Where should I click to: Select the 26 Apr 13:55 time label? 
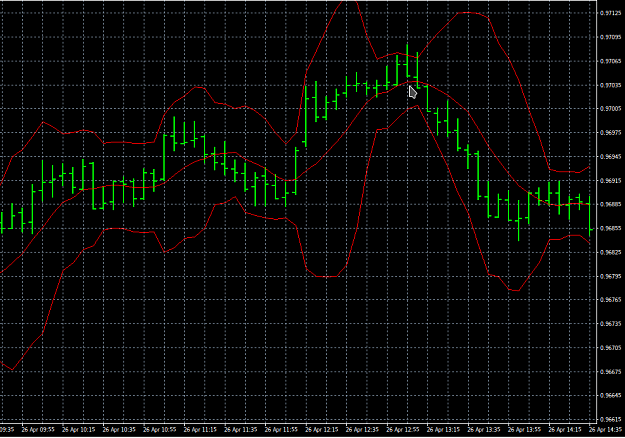point(524,430)
